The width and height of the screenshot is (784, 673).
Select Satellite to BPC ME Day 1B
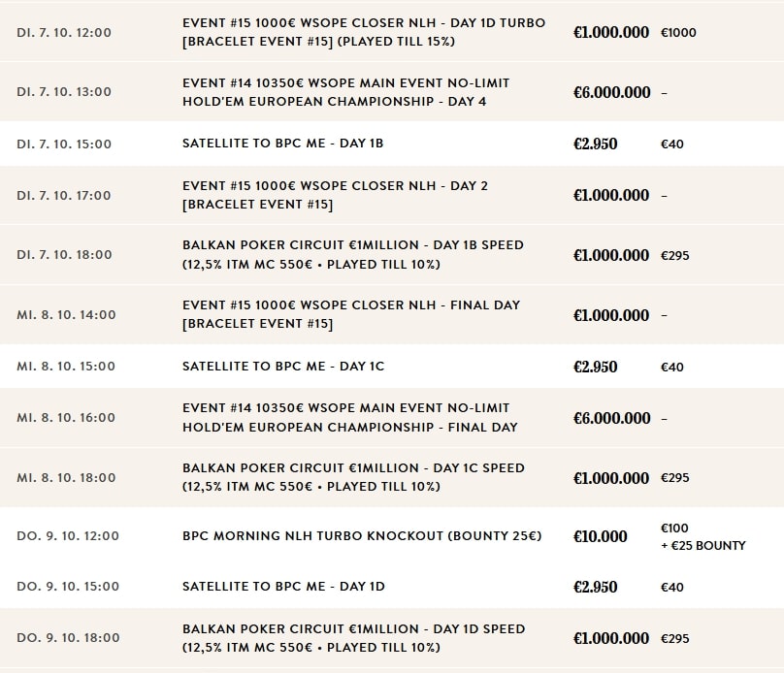(x=282, y=144)
